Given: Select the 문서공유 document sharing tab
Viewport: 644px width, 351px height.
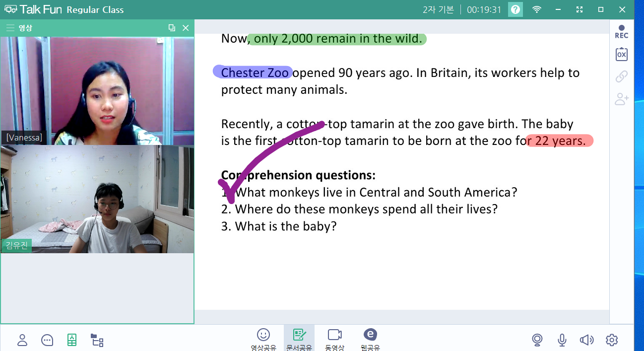Looking at the screenshot, I should 299,339.
